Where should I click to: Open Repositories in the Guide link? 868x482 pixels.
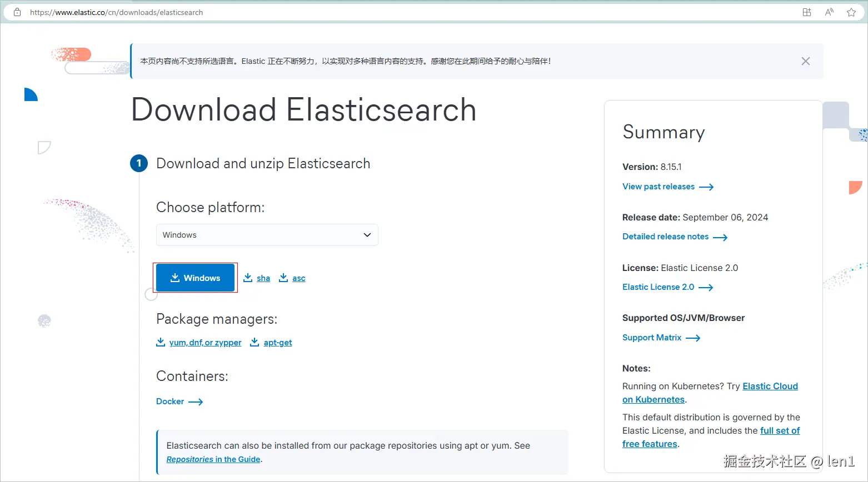213,459
